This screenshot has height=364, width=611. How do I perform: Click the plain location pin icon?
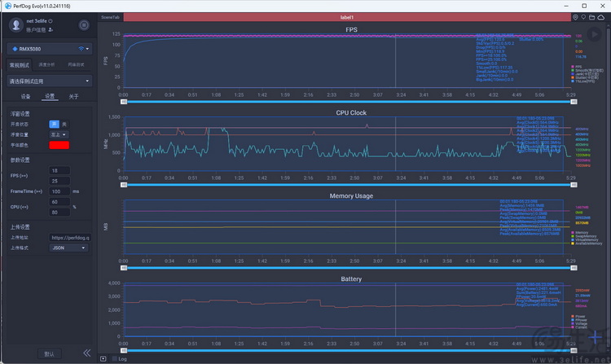click(x=583, y=17)
